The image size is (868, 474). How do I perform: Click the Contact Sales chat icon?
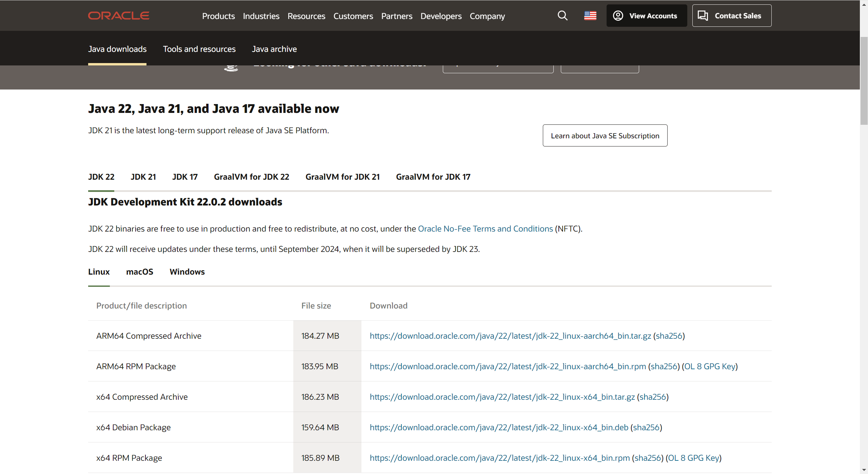click(703, 16)
